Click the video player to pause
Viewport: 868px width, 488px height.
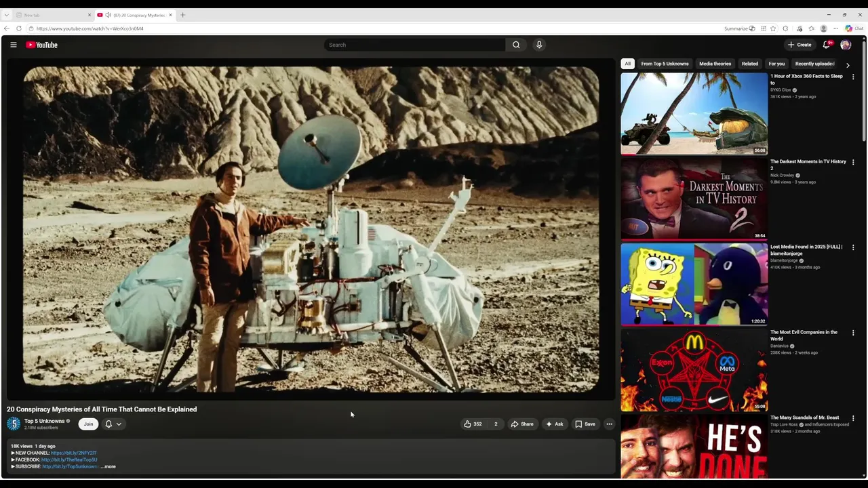pos(311,229)
